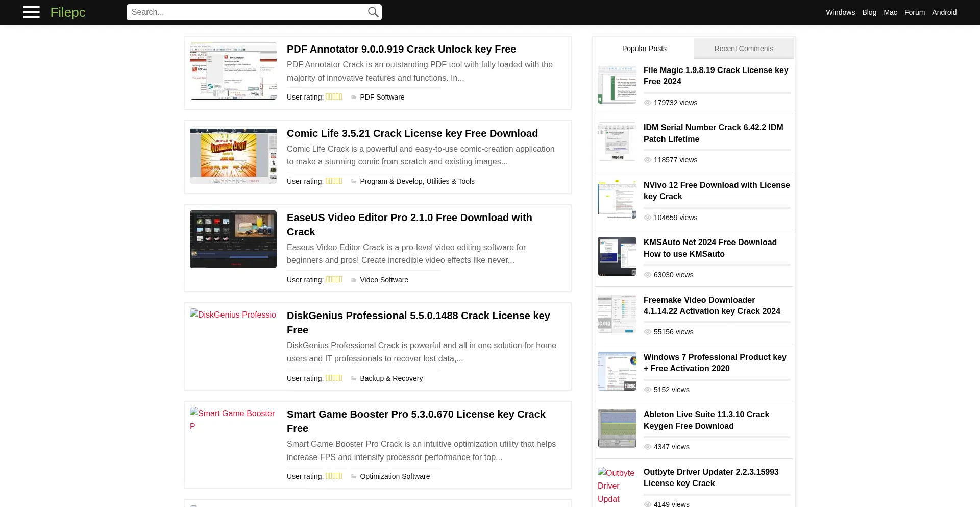Open the DiskGenius Professional 5.5.0.1488 article
Viewport: 980px width, 507px height.
[x=419, y=323]
